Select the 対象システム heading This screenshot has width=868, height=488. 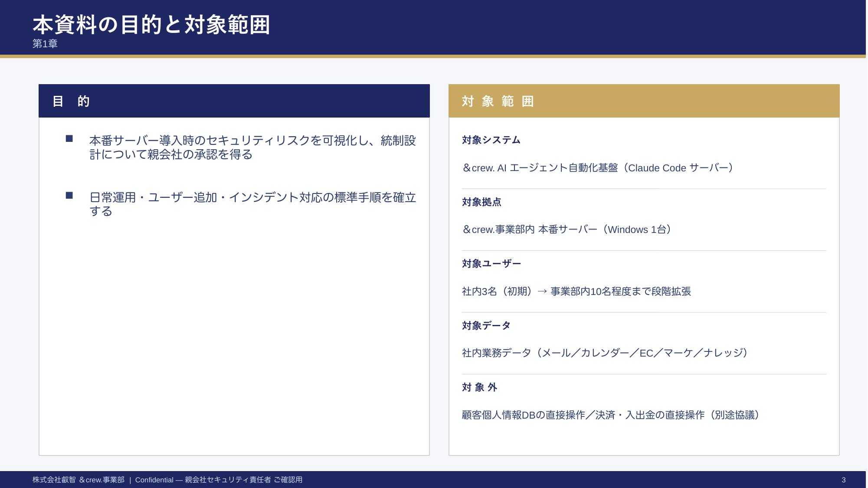pyautogui.click(x=491, y=140)
